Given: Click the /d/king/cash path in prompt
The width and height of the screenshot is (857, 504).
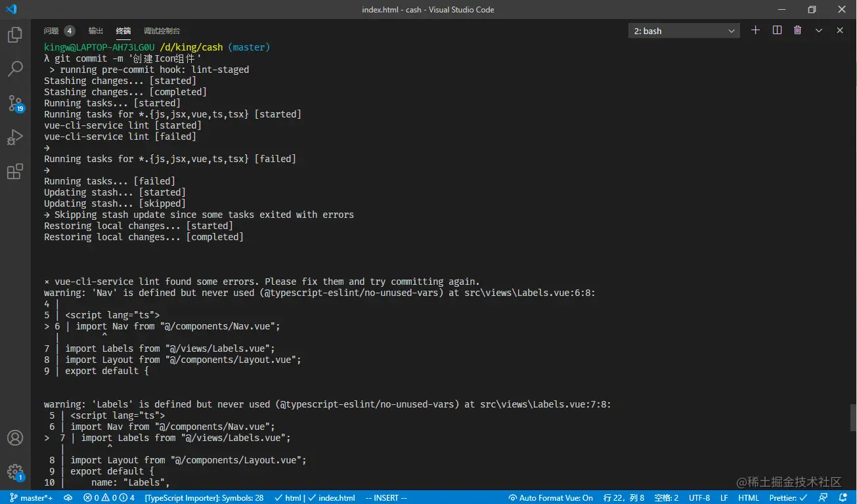Looking at the screenshot, I should [x=191, y=47].
